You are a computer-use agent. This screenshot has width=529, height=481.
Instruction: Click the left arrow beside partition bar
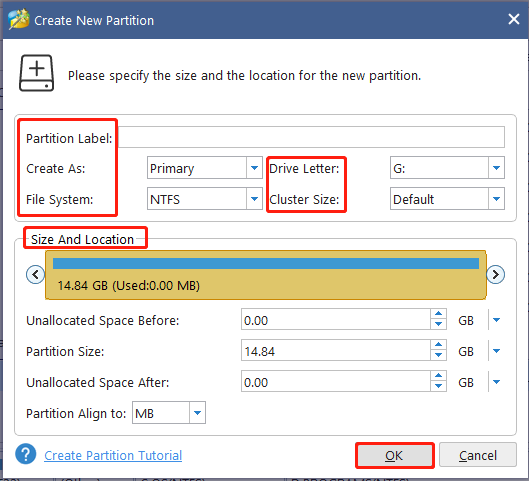pyautogui.click(x=35, y=274)
